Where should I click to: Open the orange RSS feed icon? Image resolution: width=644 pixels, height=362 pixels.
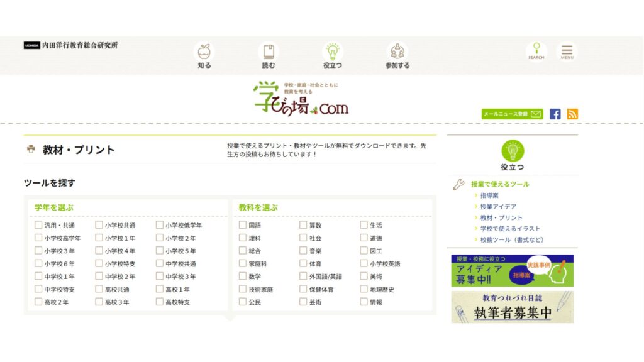[x=572, y=114]
